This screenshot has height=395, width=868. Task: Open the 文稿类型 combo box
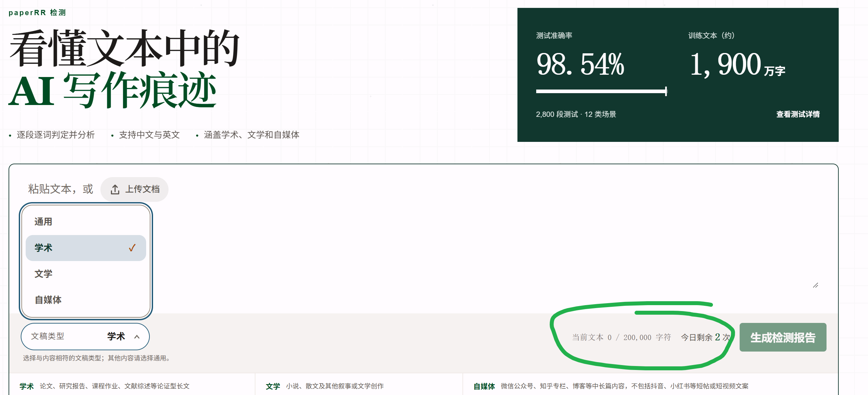(x=85, y=336)
